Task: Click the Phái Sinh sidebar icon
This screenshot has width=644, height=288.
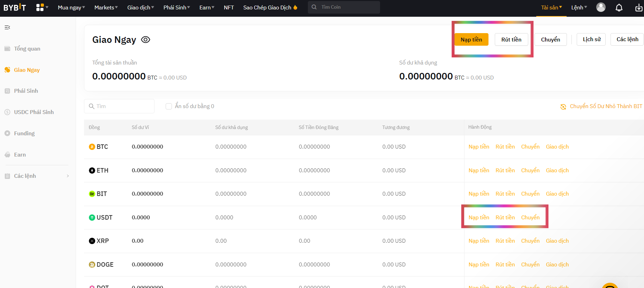Action: (7, 91)
